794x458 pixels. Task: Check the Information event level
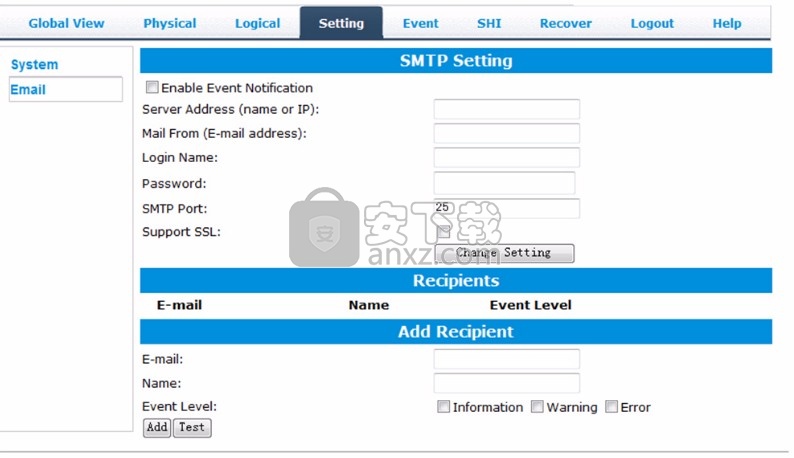443,406
